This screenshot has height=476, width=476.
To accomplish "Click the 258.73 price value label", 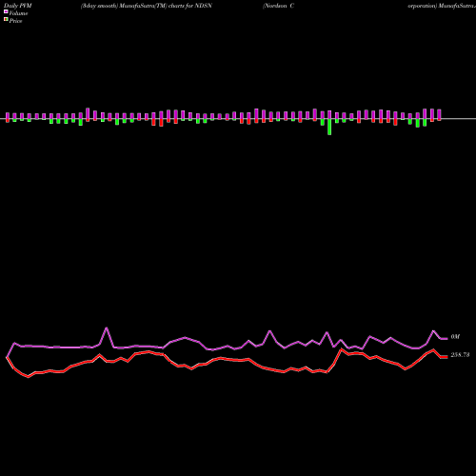I will [460, 355].
